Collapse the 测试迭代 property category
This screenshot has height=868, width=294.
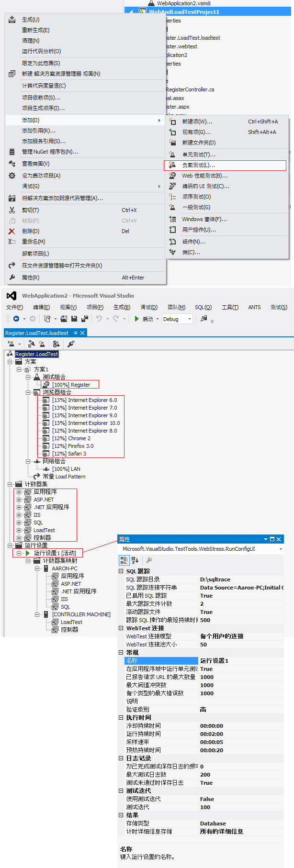pyautogui.click(x=121, y=791)
